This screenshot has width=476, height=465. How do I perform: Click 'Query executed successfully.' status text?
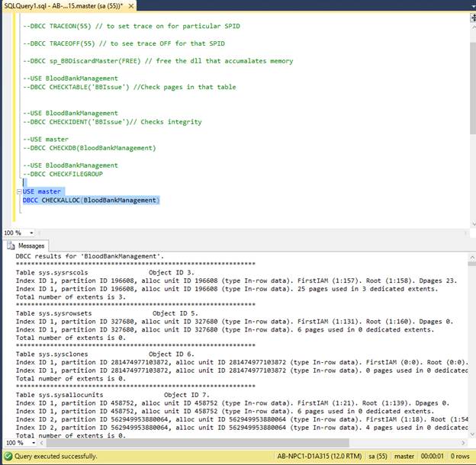(56, 456)
